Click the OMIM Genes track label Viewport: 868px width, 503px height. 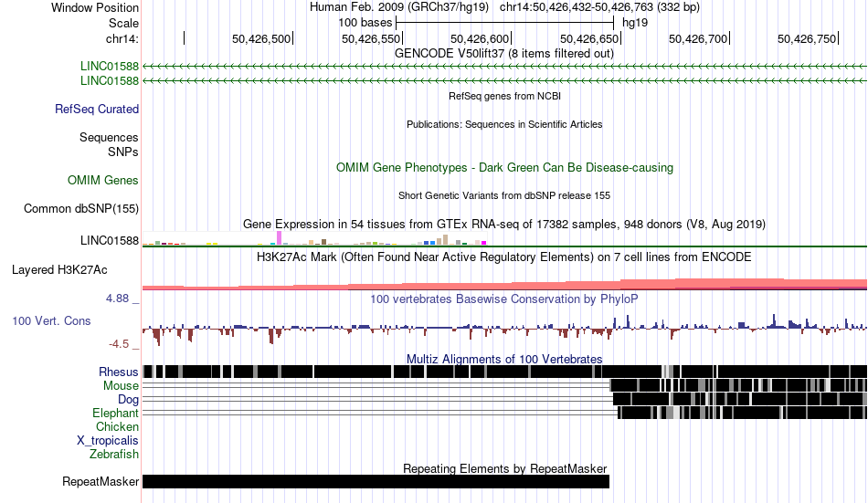click(102, 181)
